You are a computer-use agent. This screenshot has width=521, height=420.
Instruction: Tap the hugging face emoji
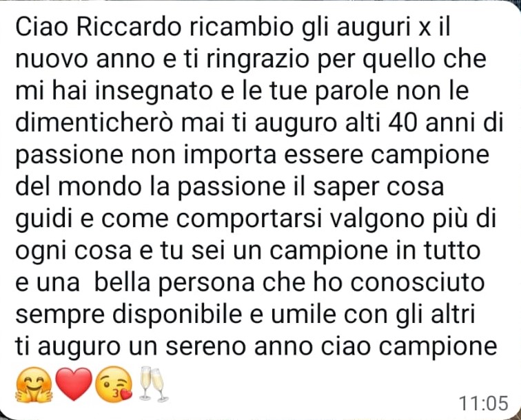point(34,384)
